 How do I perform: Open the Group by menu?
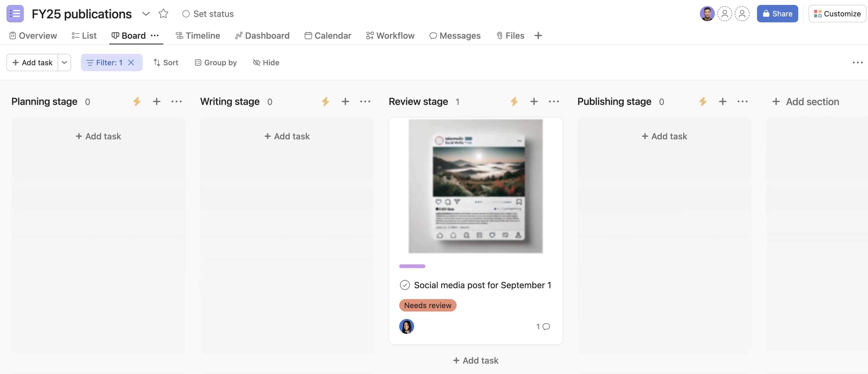216,63
